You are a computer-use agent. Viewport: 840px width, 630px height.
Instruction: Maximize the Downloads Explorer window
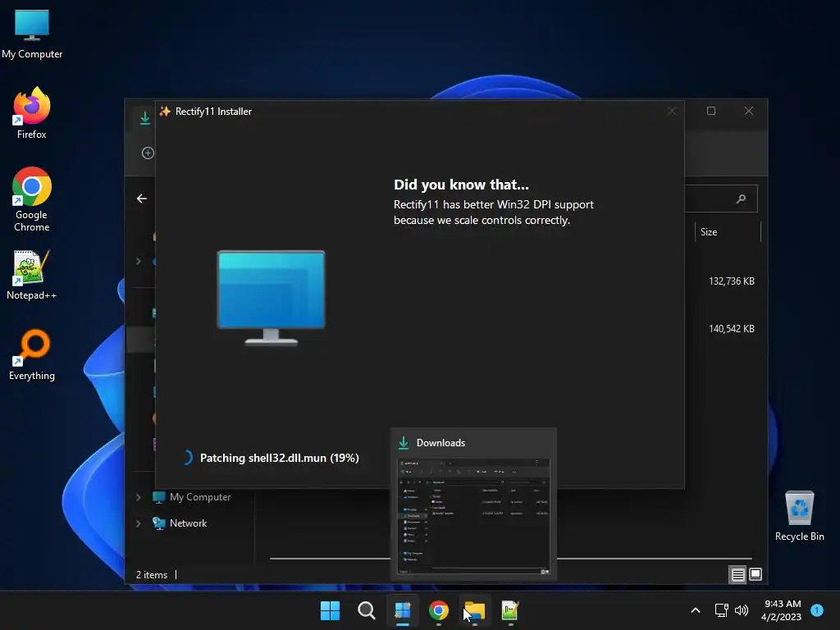pos(711,111)
